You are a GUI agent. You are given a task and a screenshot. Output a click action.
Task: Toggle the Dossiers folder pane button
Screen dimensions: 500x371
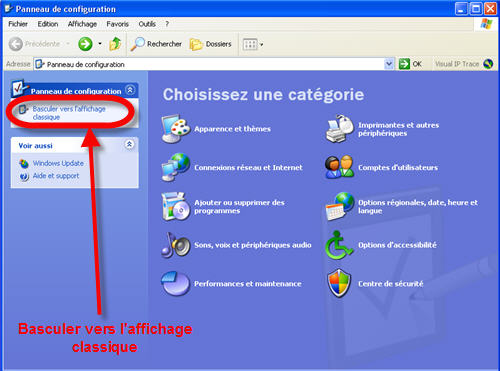pos(210,44)
